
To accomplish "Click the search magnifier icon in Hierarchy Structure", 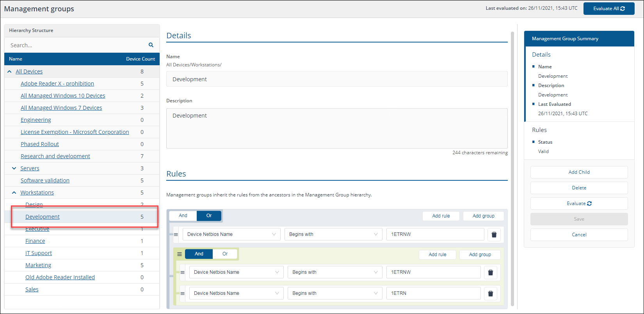I will click(151, 45).
